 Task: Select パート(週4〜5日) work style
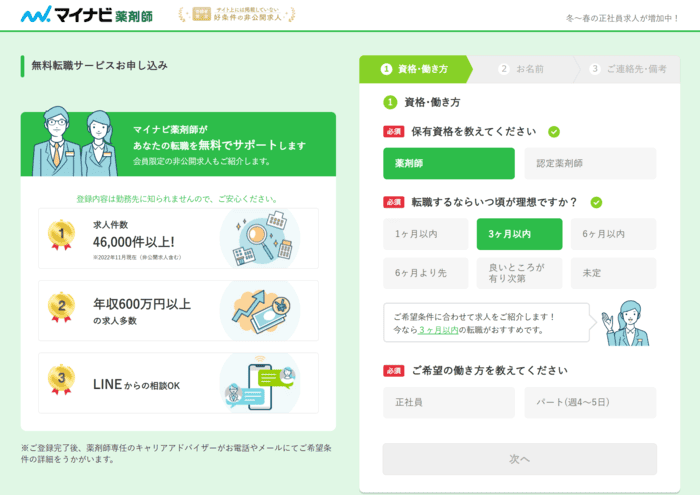point(590,403)
